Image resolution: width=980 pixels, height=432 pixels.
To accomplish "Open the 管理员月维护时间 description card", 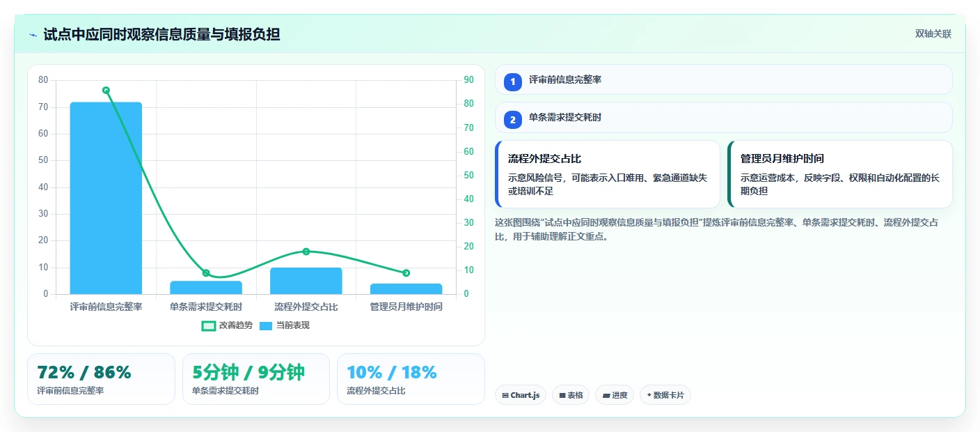I will (x=839, y=174).
